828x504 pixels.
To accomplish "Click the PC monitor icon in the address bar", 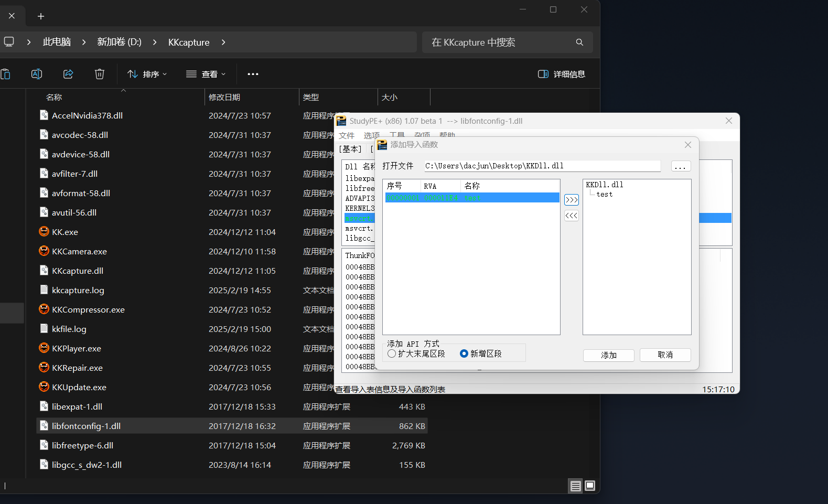I will pyautogui.click(x=9, y=42).
